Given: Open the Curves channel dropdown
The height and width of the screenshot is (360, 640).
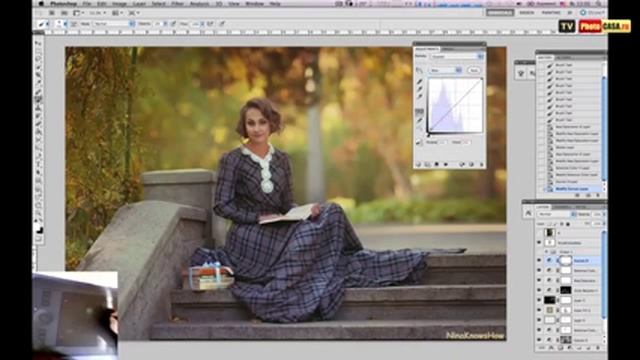Looking at the screenshot, I should [x=444, y=70].
